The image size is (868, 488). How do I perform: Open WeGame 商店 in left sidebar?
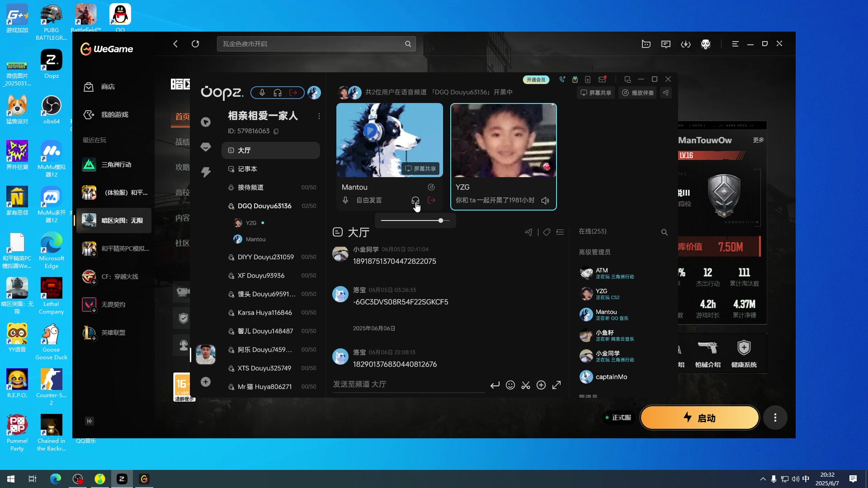pos(114,87)
